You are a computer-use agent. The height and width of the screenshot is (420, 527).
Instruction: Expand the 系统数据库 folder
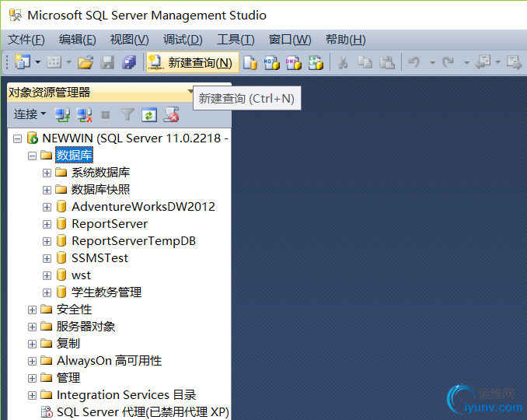click(47, 173)
